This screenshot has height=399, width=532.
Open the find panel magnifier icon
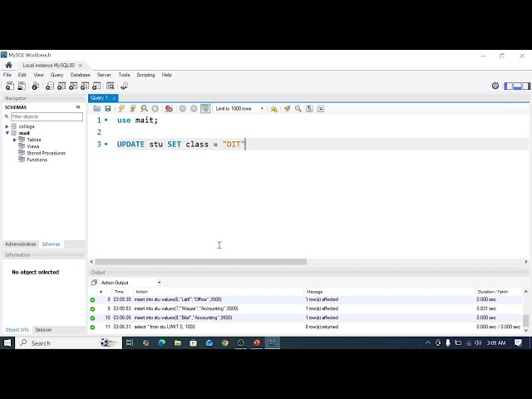click(x=298, y=109)
